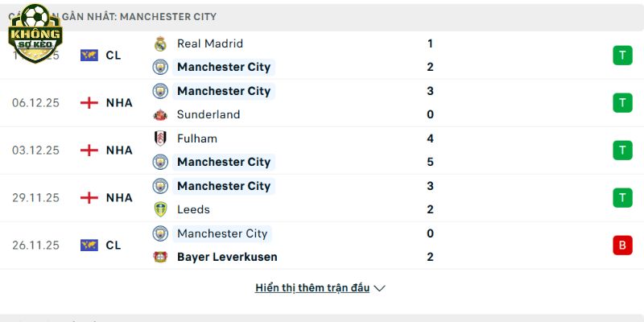Click the 29.11.25 match date
644x322 pixels.
coord(35,198)
